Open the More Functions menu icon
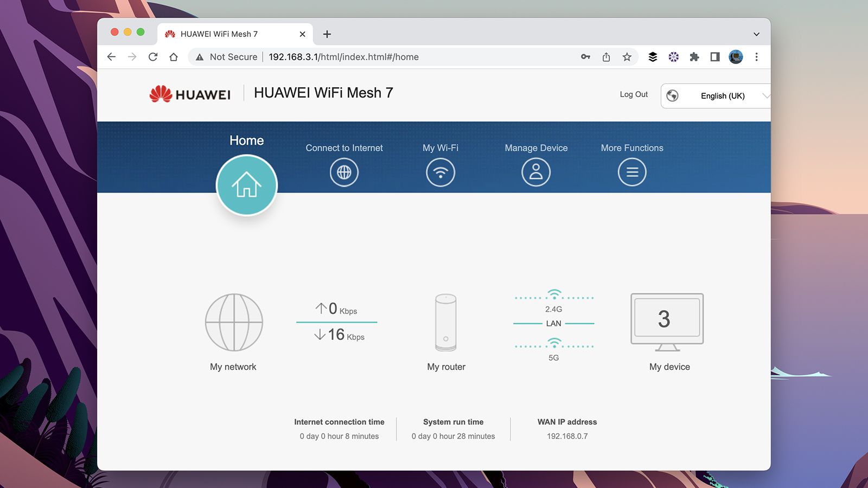868x488 pixels. [x=632, y=172]
